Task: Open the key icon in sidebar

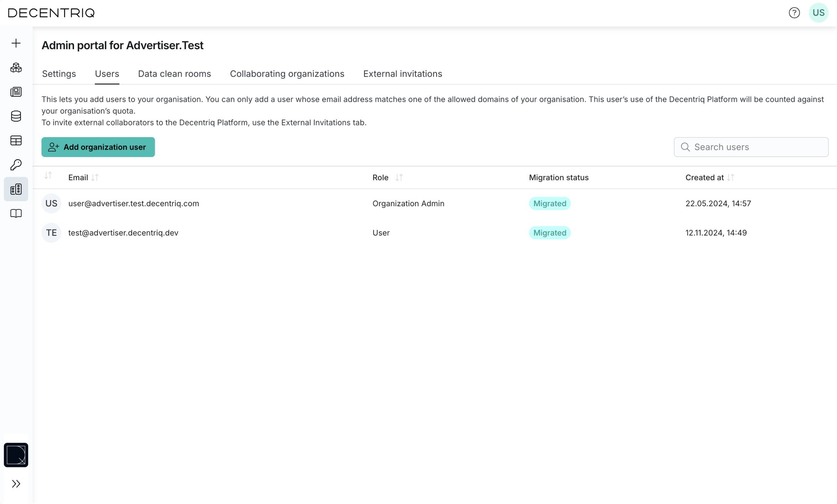Action: click(16, 165)
